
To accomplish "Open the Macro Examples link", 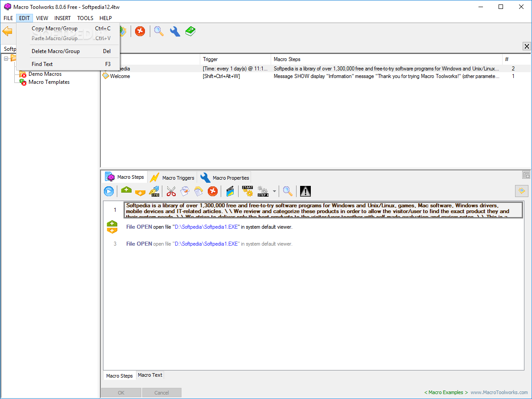I will tap(446, 392).
